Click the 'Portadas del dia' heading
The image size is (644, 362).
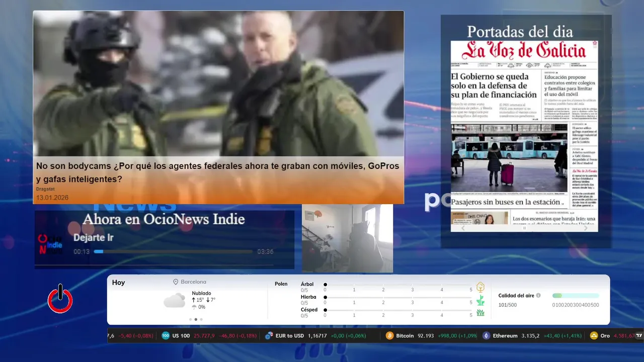pos(520,32)
